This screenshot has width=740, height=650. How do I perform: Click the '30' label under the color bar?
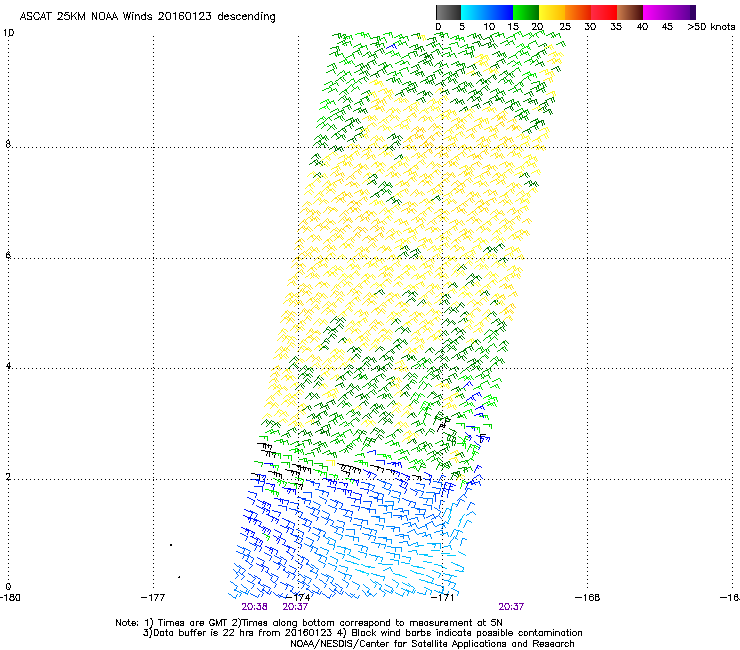[x=590, y=26]
